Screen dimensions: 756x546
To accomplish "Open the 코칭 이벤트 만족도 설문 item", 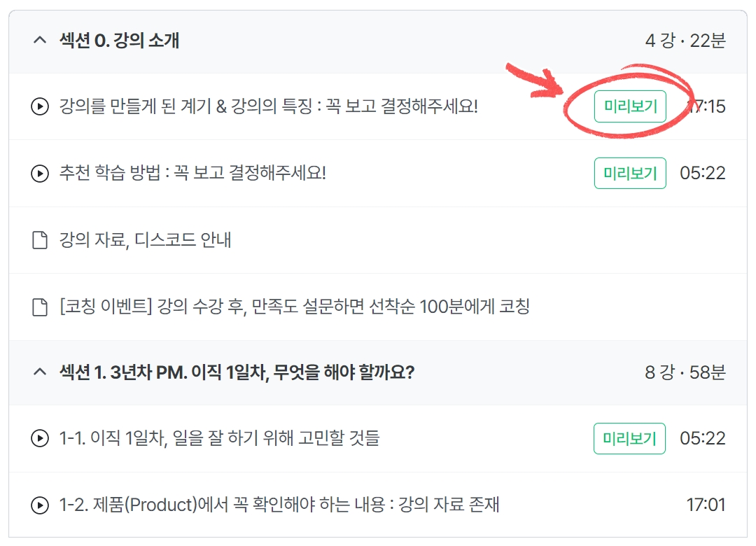I will tap(295, 307).
